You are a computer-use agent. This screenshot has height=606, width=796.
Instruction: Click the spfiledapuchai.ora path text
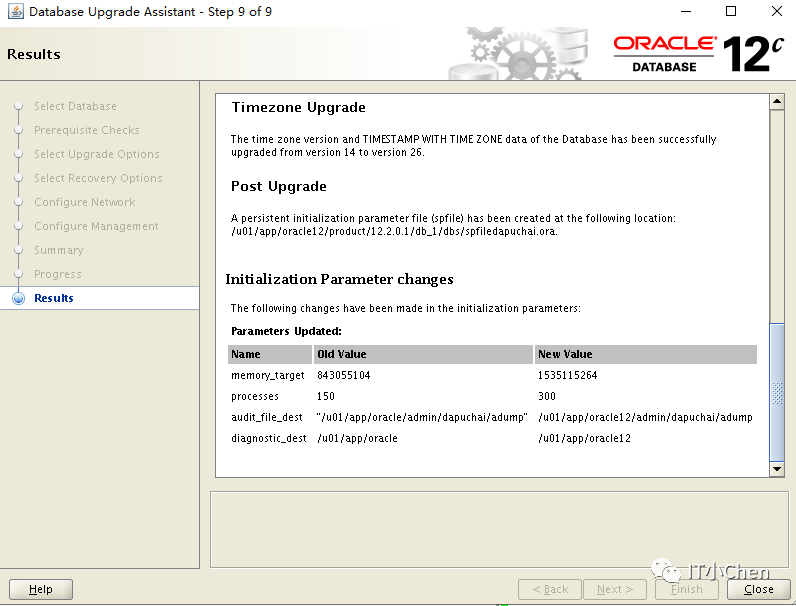[394, 231]
